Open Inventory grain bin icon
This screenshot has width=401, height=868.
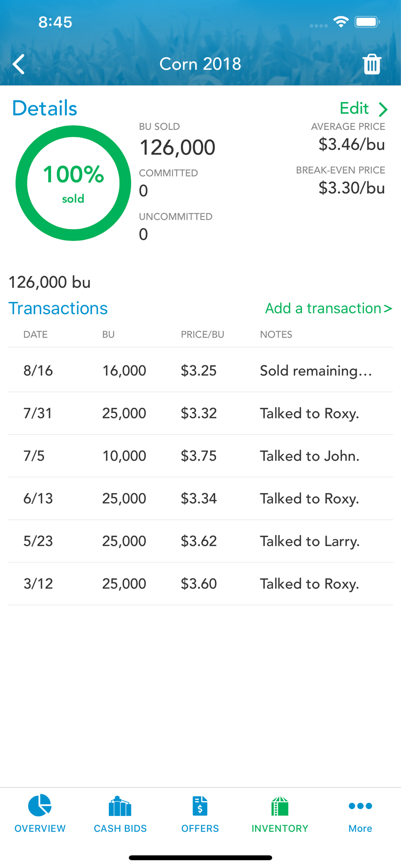[x=280, y=806]
